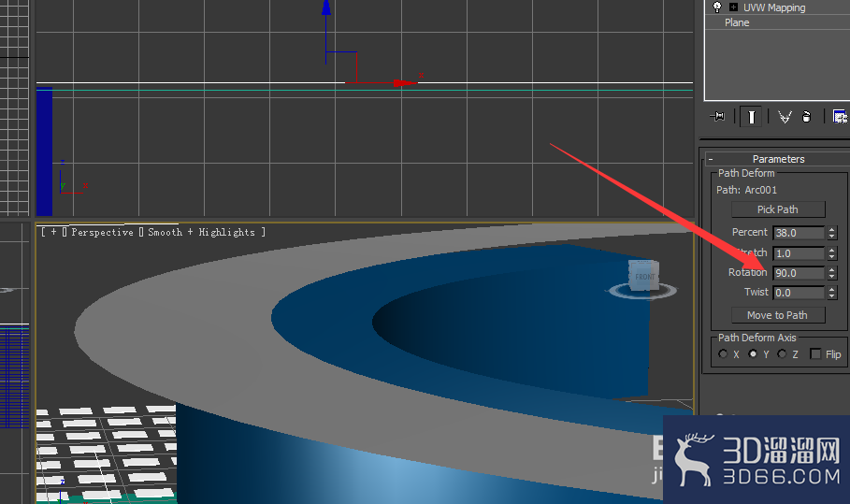Click the Twist value field
Image resolution: width=850 pixels, height=504 pixels.
tap(799, 293)
